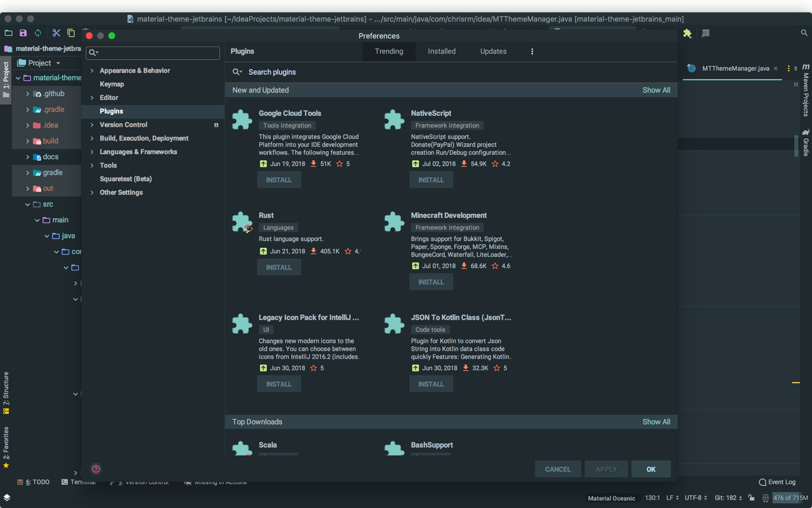Install the Minecraft Development plugin
Viewport: 812px width, 508px height.
[x=431, y=282]
